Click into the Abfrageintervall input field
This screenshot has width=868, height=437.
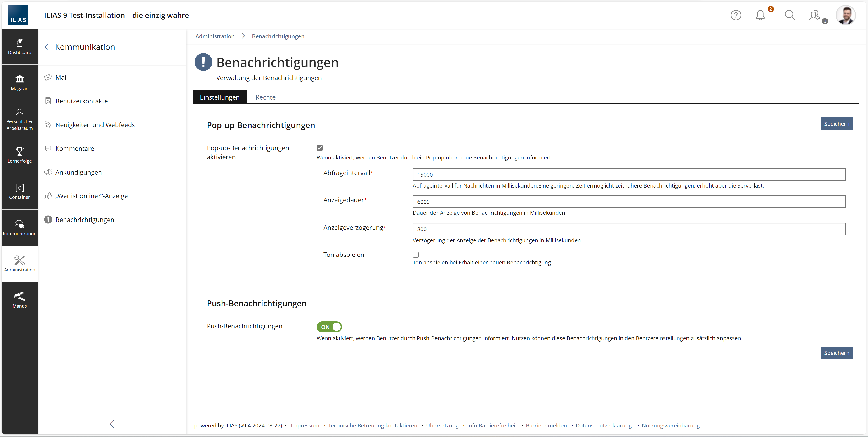[x=628, y=174]
